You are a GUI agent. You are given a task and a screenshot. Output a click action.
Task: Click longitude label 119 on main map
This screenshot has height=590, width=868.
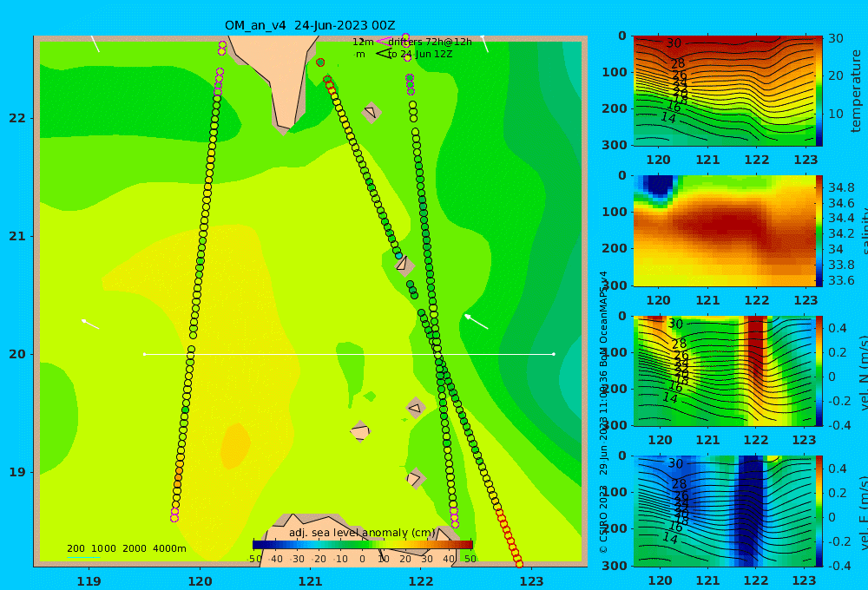click(x=89, y=581)
